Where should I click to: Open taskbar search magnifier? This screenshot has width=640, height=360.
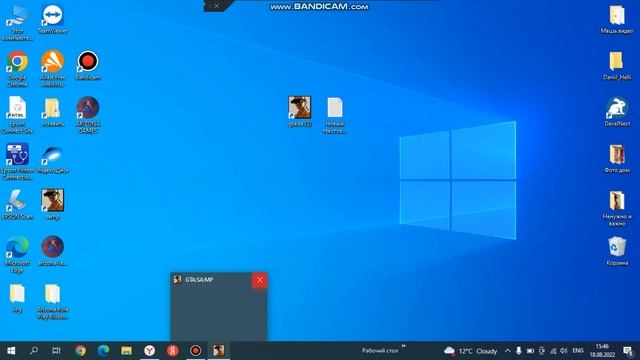pos(34,351)
